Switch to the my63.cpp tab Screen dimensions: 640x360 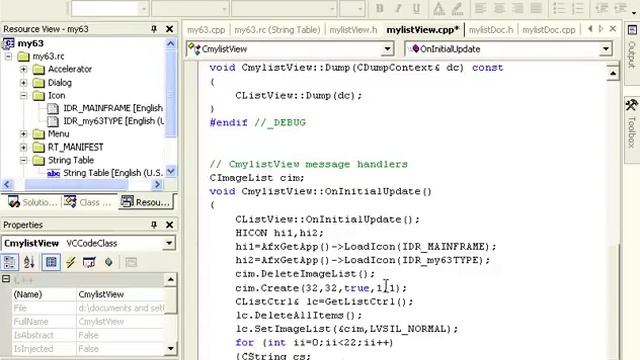206,30
